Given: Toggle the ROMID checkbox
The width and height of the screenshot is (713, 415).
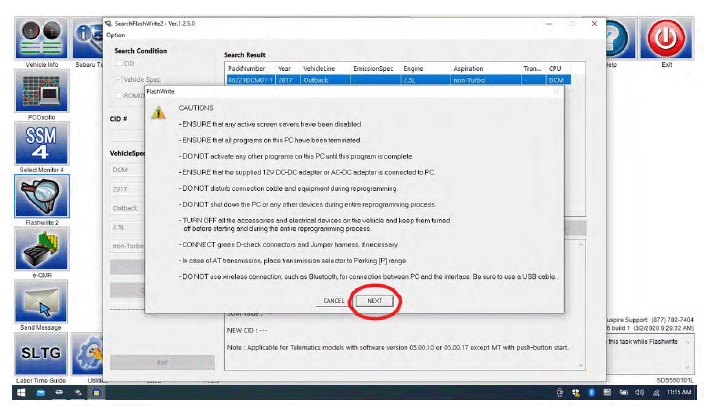Looking at the screenshot, I should point(119,95).
